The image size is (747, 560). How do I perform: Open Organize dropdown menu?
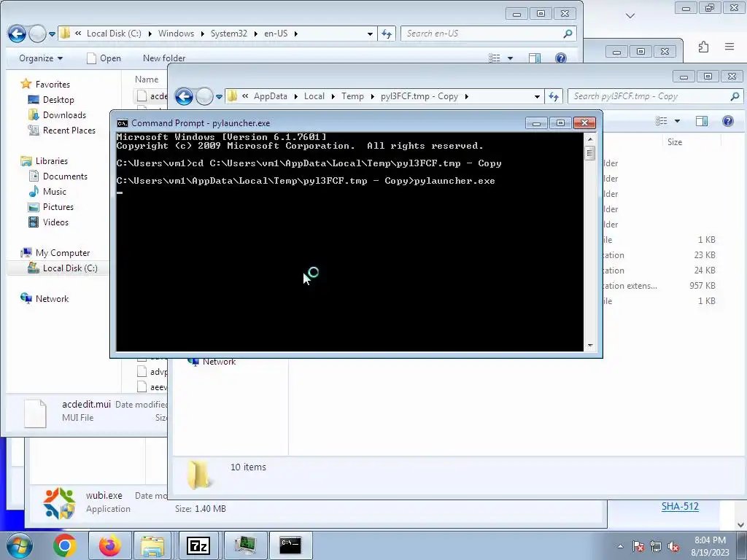pyautogui.click(x=41, y=58)
